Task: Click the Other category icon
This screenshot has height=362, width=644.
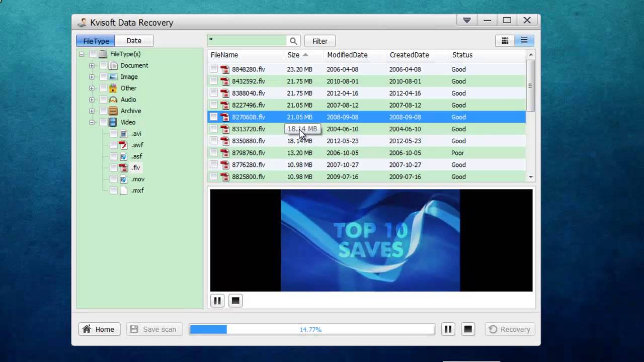Action: (113, 88)
